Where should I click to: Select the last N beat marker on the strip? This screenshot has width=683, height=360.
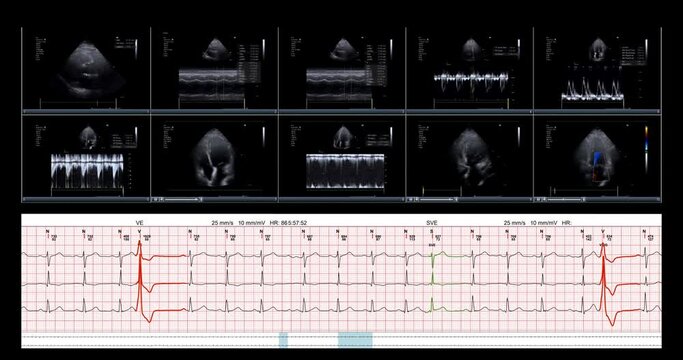(x=645, y=231)
